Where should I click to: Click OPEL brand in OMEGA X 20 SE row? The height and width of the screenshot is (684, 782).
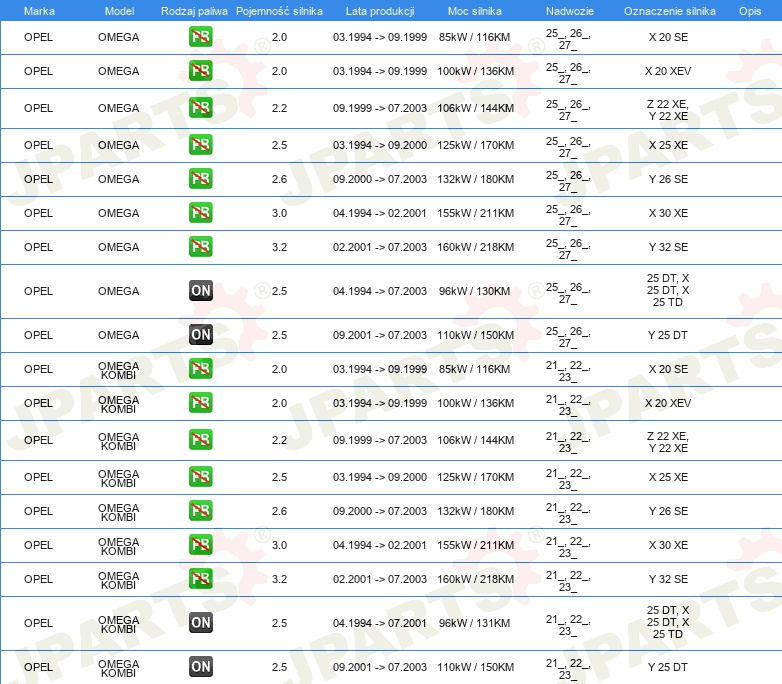coord(38,37)
